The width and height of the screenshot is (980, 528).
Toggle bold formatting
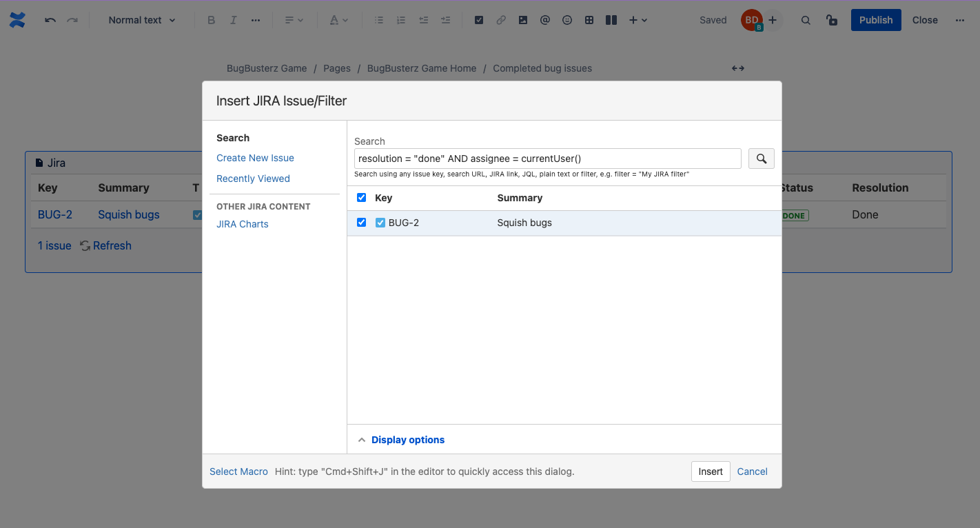(x=212, y=20)
